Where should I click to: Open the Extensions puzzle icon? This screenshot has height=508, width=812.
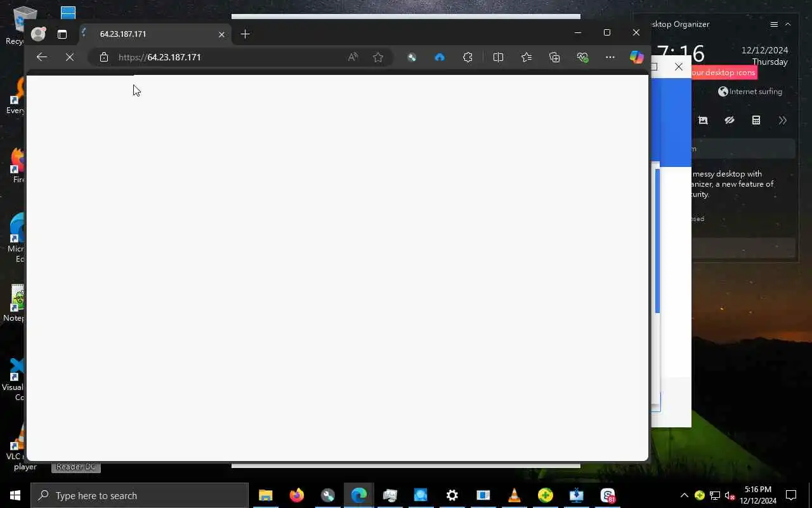pyautogui.click(x=468, y=57)
